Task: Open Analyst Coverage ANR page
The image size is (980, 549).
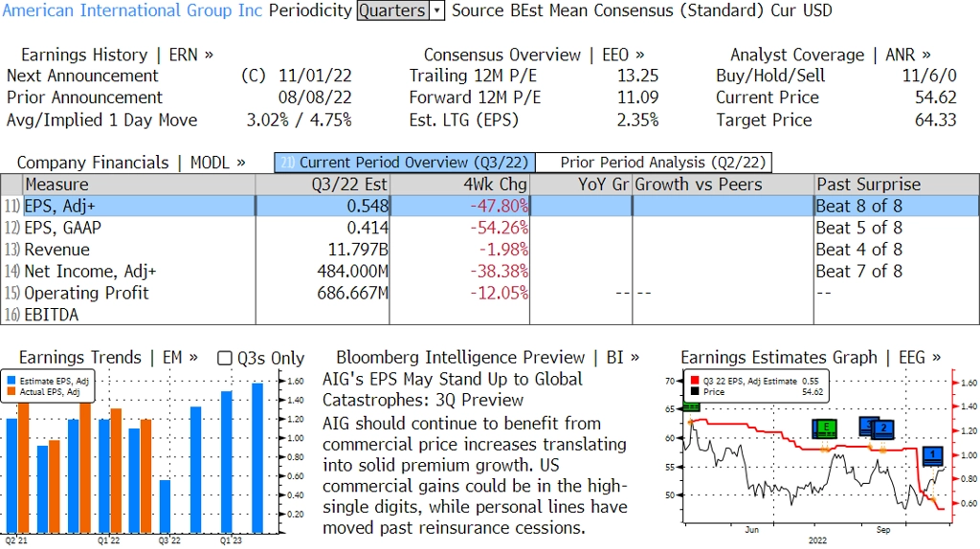Action: (x=830, y=55)
